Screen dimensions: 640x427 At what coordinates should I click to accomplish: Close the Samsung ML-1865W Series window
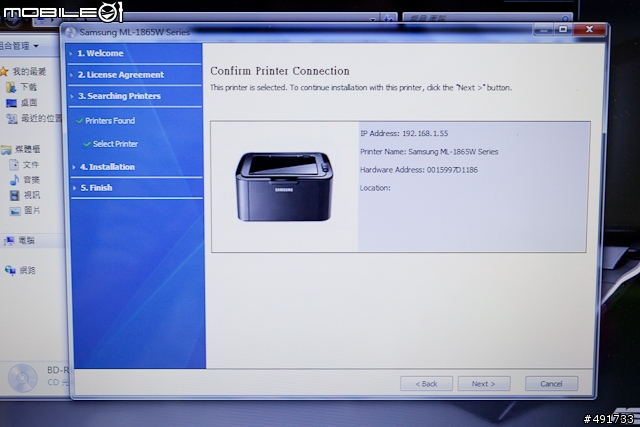click(x=589, y=29)
